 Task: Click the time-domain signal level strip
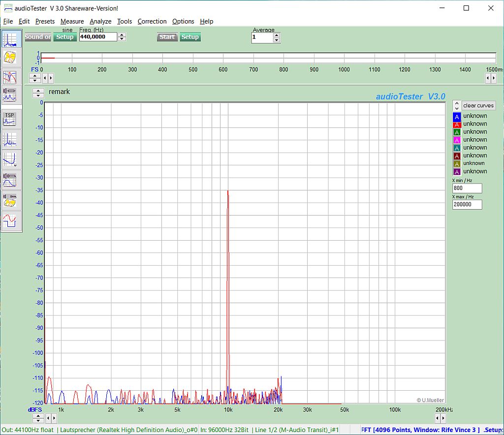click(x=268, y=58)
